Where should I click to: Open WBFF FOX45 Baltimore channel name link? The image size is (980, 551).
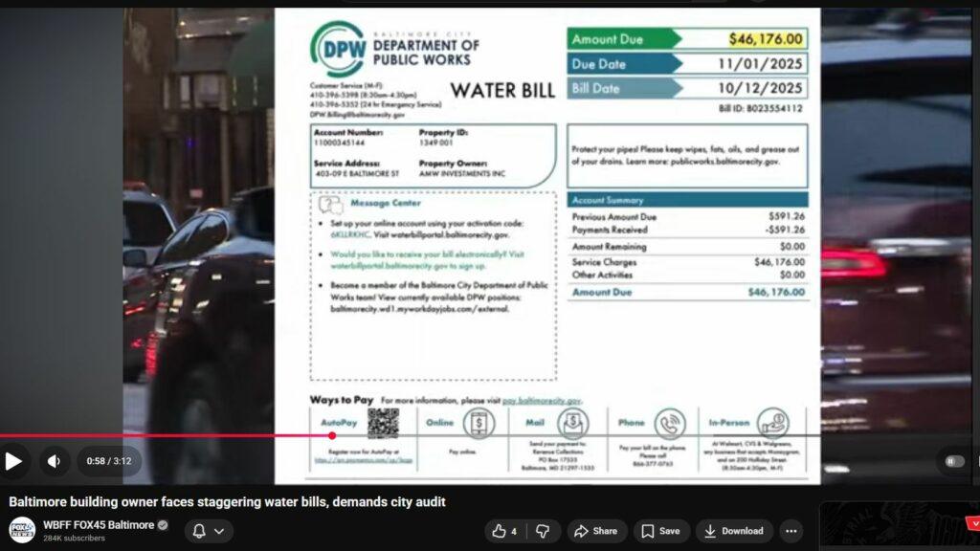click(x=98, y=525)
